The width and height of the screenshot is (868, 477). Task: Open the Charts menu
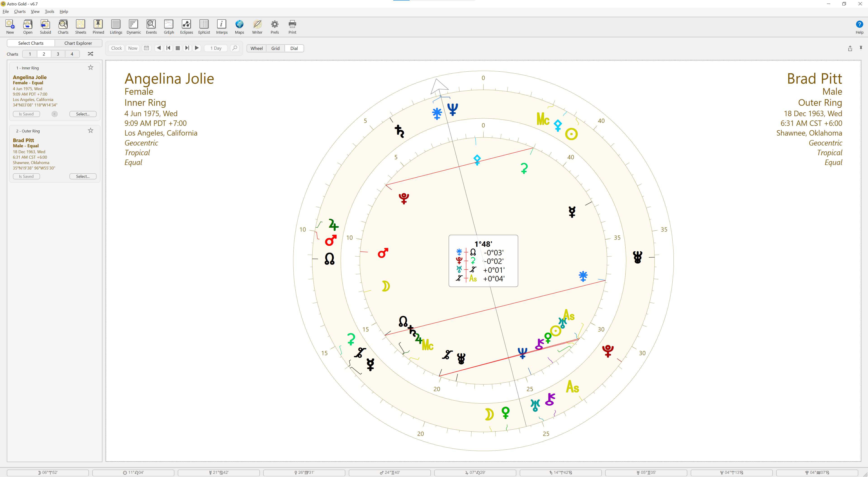(x=20, y=12)
